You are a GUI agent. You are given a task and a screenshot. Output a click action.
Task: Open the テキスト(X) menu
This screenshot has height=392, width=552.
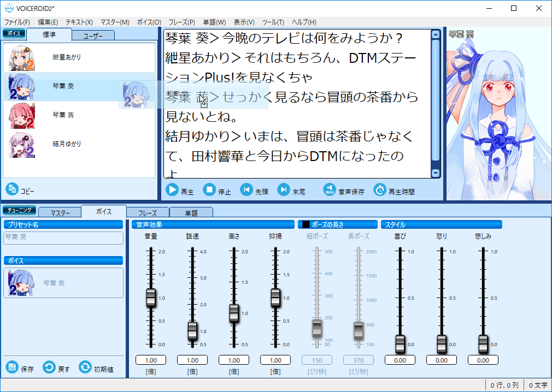(79, 22)
